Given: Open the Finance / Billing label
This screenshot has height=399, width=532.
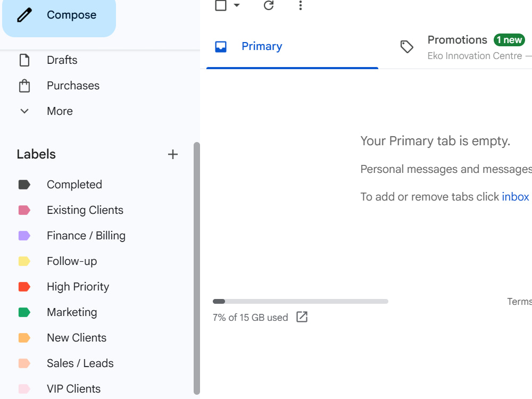Looking at the screenshot, I should tap(86, 236).
